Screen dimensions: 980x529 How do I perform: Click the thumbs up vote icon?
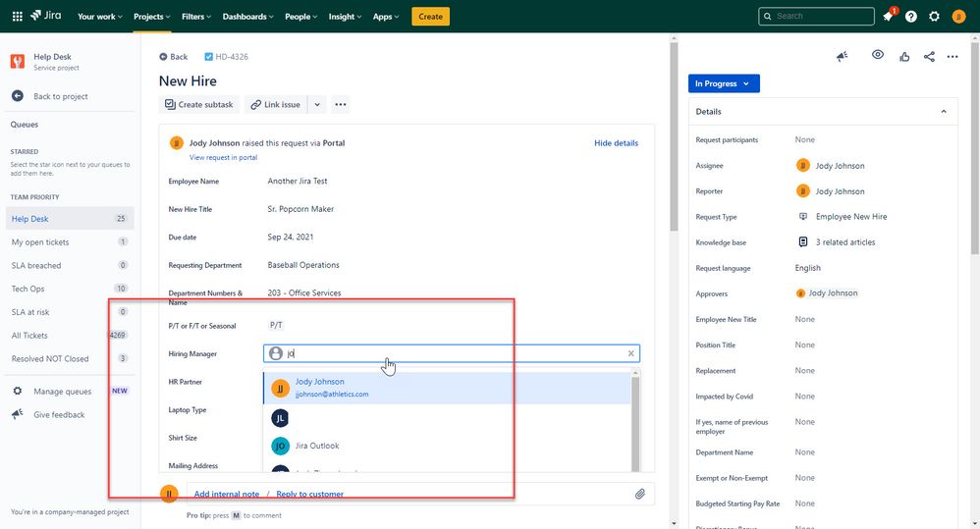pyautogui.click(x=904, y=57)
